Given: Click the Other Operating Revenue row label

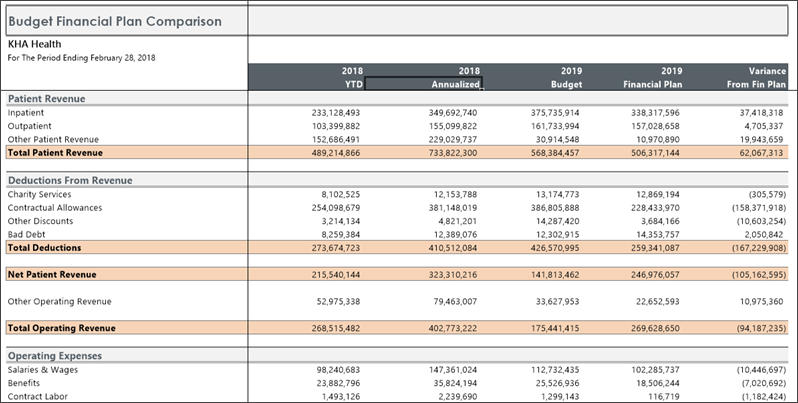Looking at the screenshot, I should [x=59, y=301].
